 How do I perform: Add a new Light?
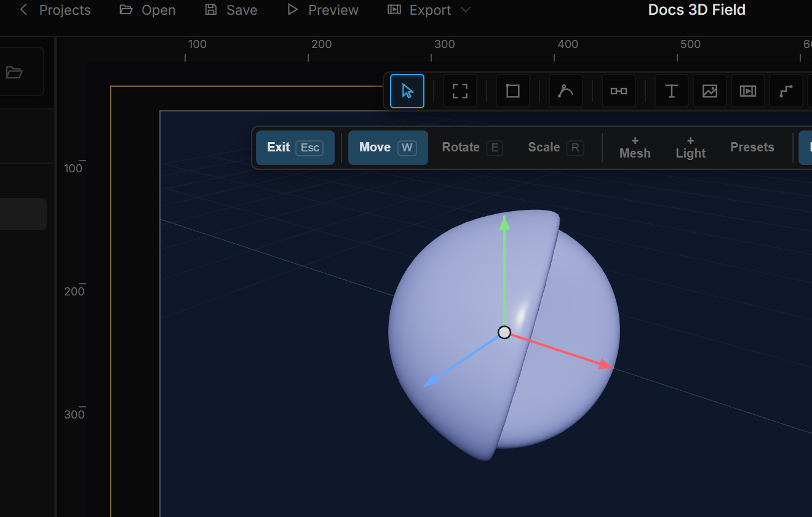tap(690, 148)
